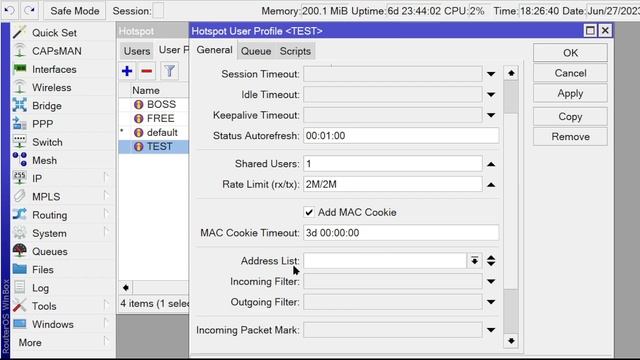Select the FREE profile row
The width and height of the screenshot is (640, 360).
click(x=154, y=118)
